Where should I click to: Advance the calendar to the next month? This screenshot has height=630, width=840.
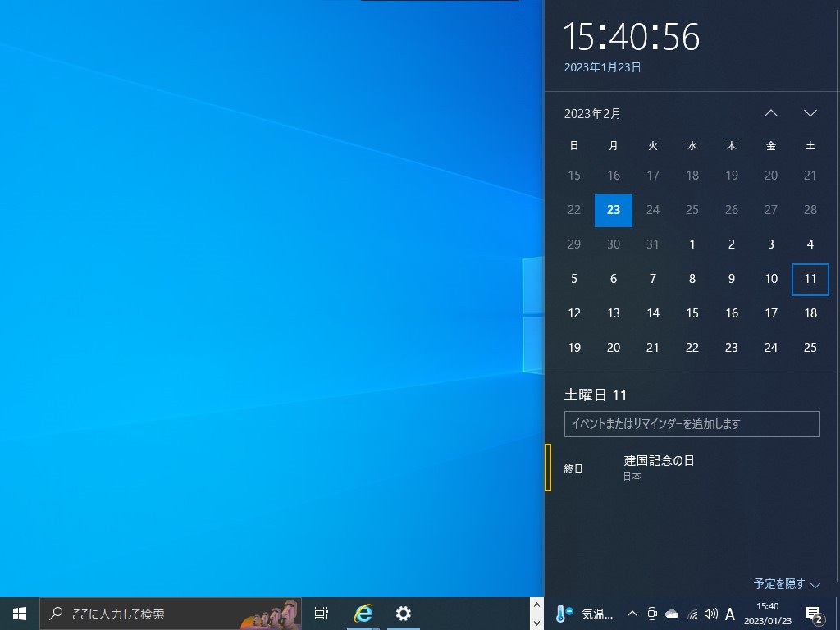click(x=810, y=113)
